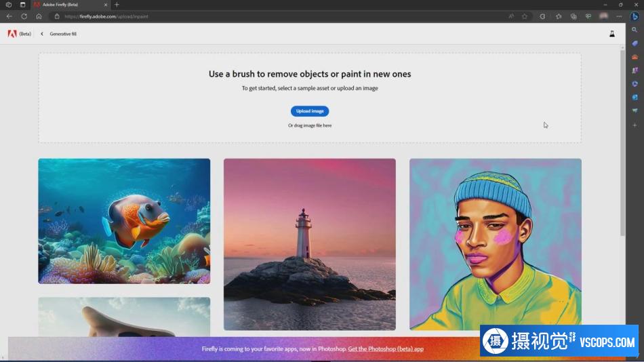Select the partially visible sample image below the fish

pos(124,317)
